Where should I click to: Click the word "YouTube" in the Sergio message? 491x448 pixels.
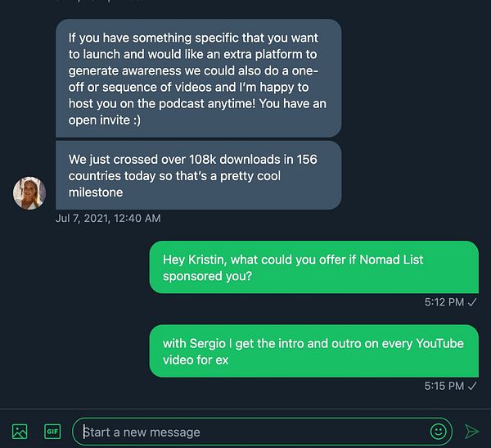point(439,343)
